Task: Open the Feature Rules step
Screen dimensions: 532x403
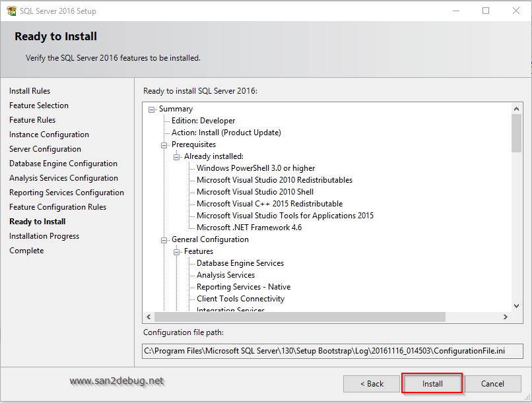Action: click(32, 120)
